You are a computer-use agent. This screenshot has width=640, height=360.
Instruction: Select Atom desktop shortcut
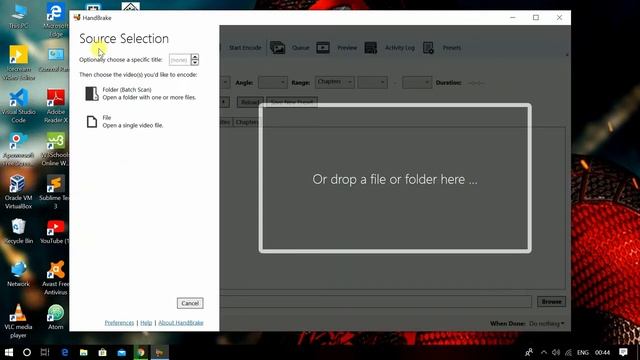coord(56,317)
